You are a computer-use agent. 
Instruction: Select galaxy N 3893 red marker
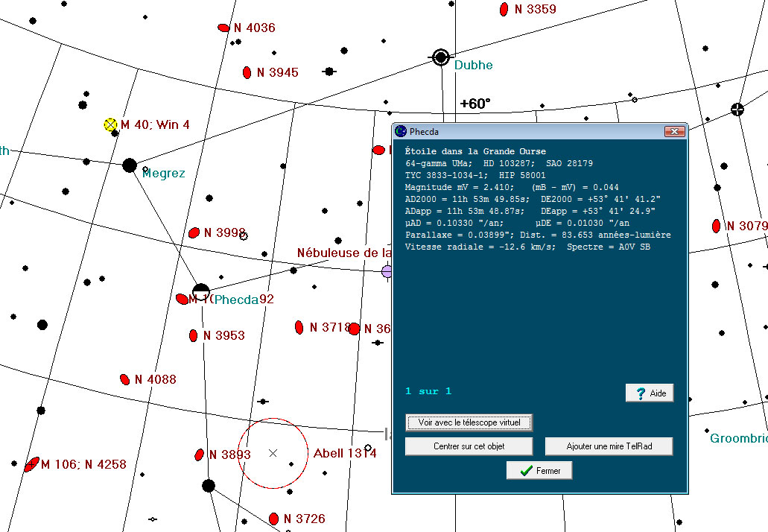tap(199, 455)
